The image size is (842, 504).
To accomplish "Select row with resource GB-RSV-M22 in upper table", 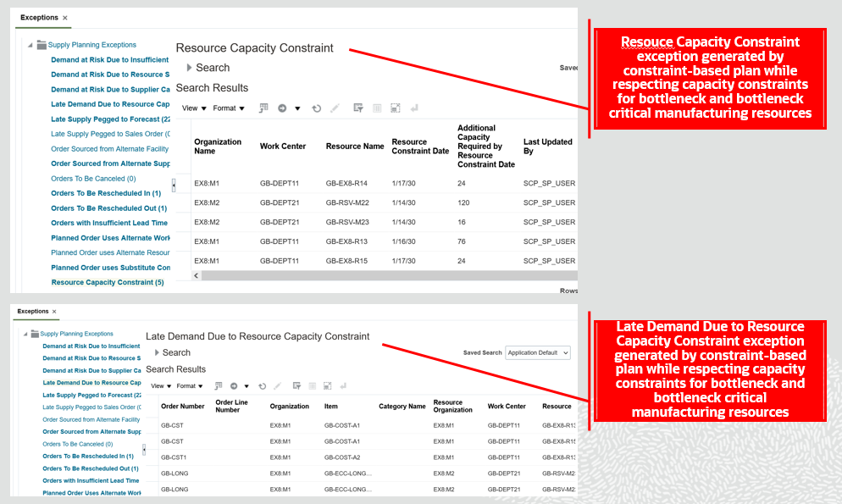I will coord(385,203).
